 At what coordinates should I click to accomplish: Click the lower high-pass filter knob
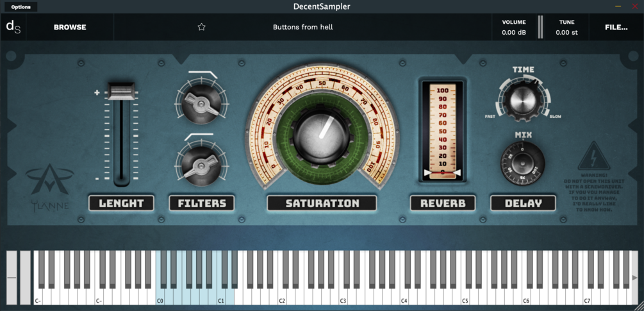pyautogui.click(x=201, y=166)
